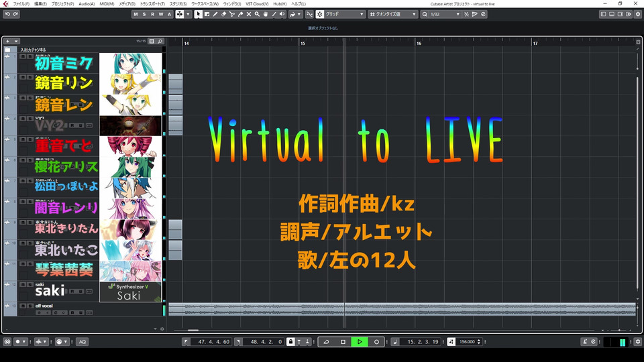Screen dimensions: 644x362
Task: Select the Range Selection tool
Action: tap(207, 14)
